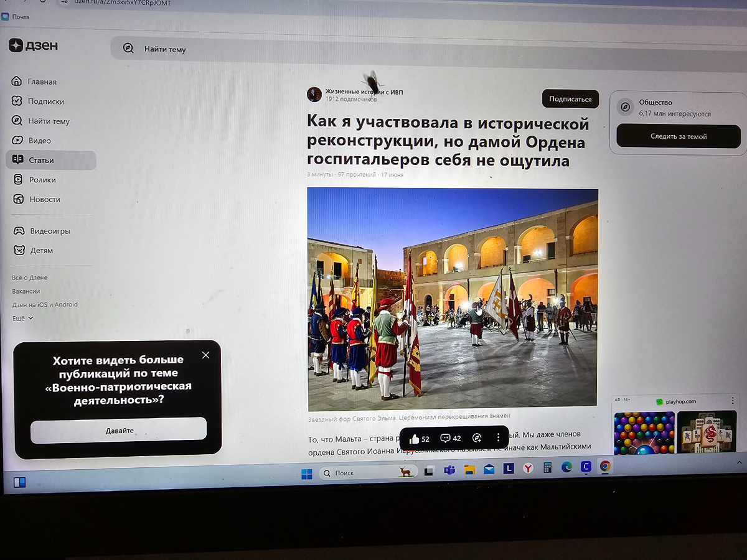Open Task View on the taskbar
This screenshot has width=747, height=560.
pyautogui.click(x=430, y=471)
